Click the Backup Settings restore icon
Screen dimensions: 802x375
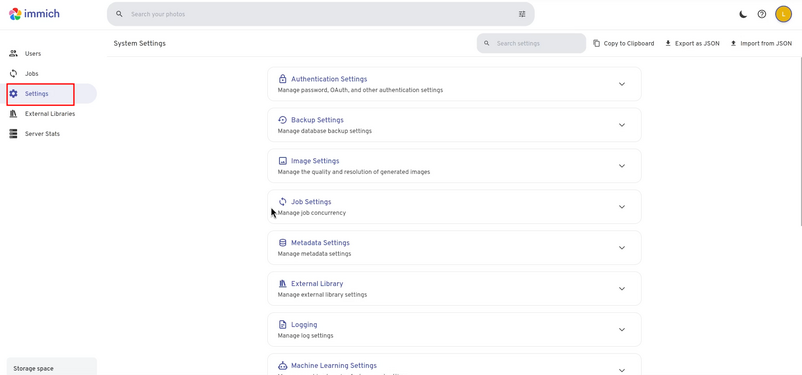pyautogui.click(x=282, y=120)
